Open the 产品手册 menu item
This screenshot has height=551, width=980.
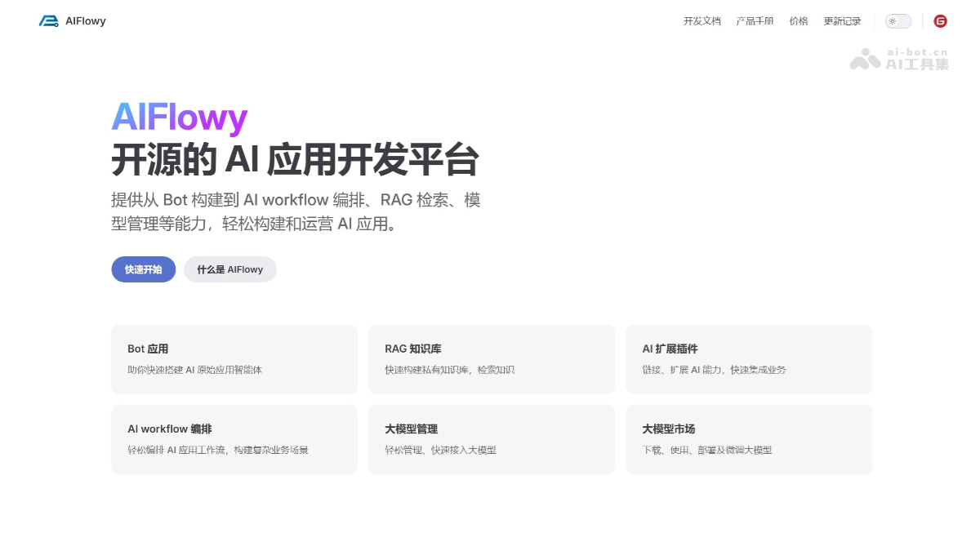(755, 21)
